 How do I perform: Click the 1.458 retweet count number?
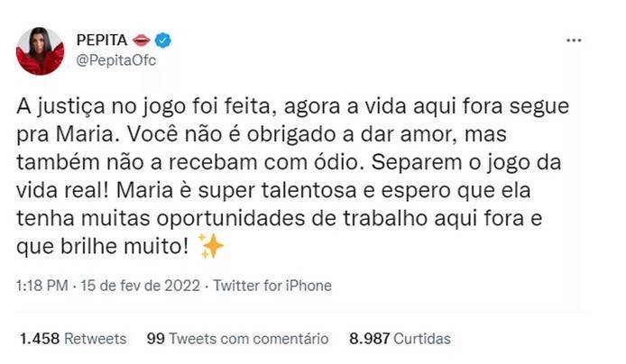click(x=40, y=339)
